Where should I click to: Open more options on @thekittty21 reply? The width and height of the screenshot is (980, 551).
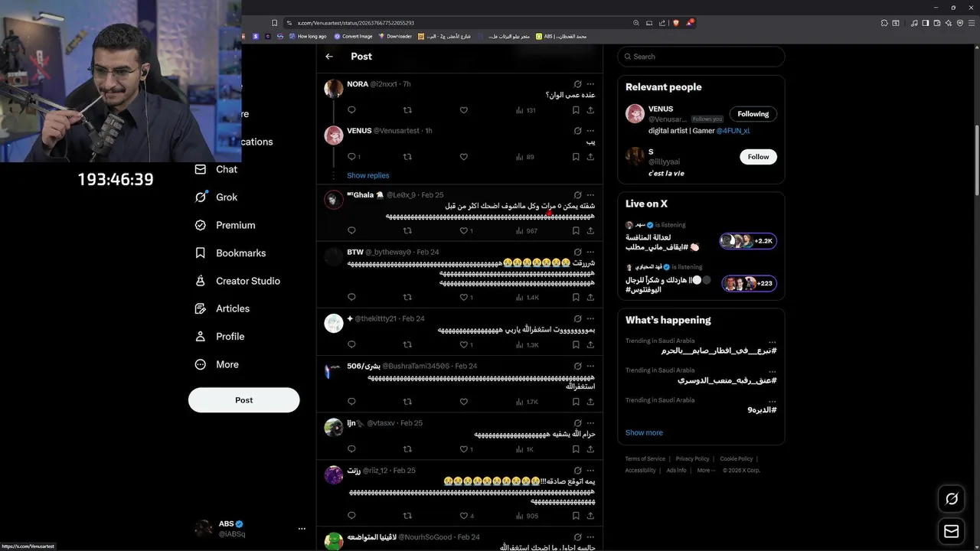pyautogui.click(x=590, y=318)
